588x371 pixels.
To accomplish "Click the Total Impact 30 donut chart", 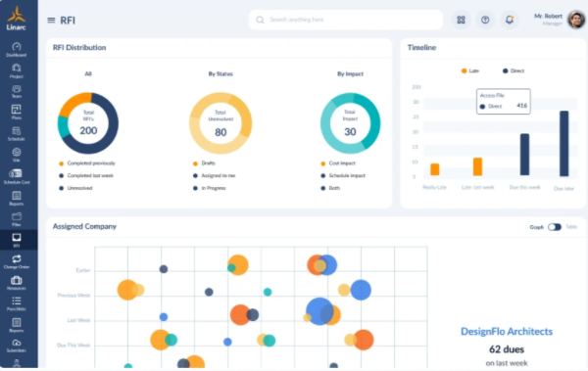I will pos(350,123).
